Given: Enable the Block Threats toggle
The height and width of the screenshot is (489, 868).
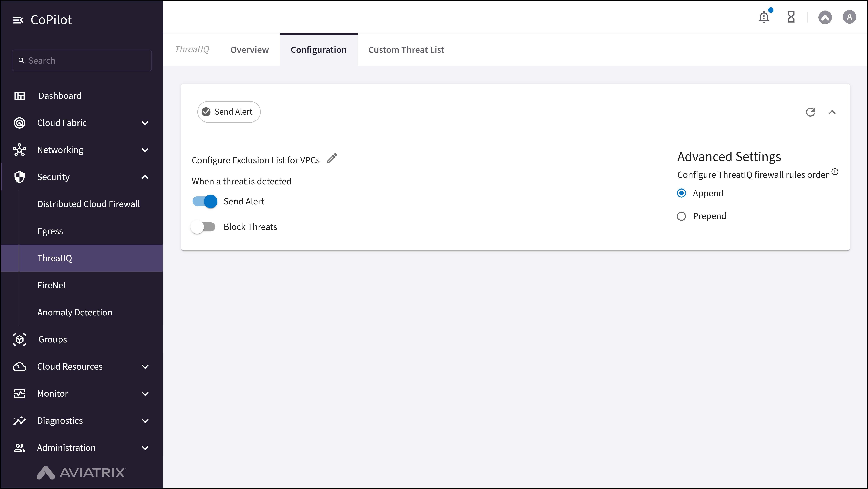Looking at the screenshot, I should tap(203, 227).
